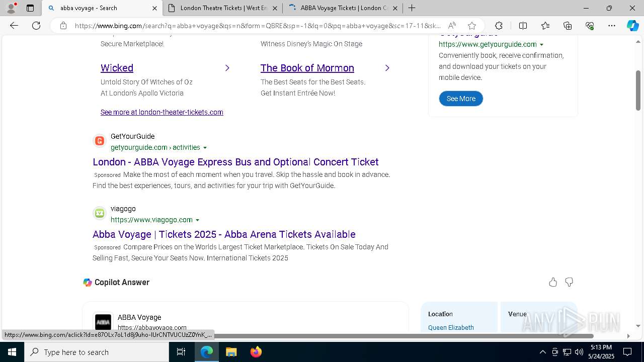The image size is (644, 362).
Task: Expand the arrow next to Wicked
Action: click(227, 68)
